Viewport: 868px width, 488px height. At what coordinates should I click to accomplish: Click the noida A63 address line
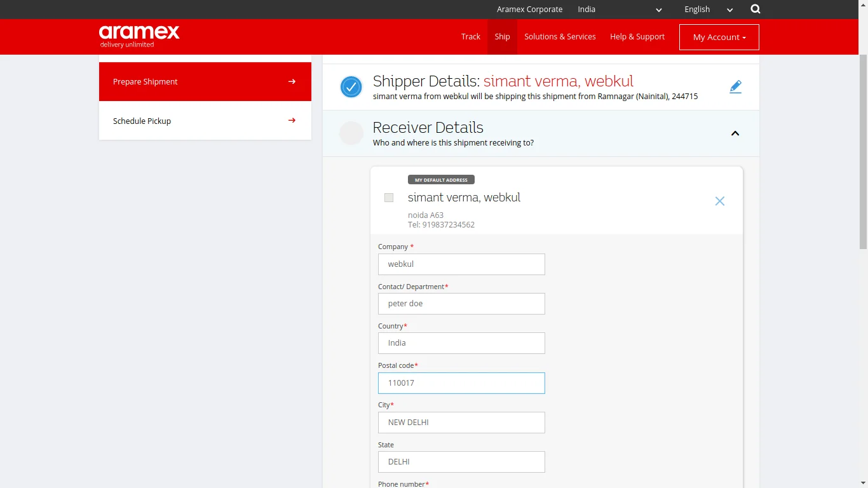tap(426, 215)
